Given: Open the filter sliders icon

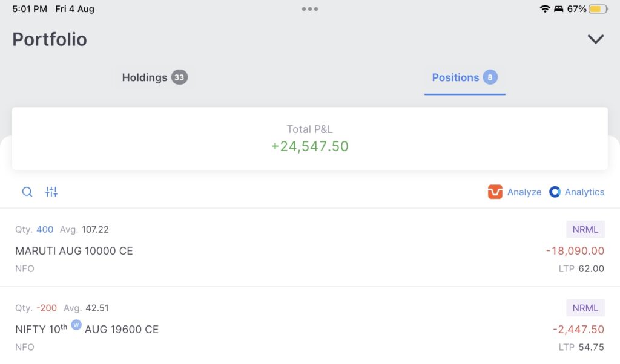Looking at the screenshot, I should click(51, 192).
